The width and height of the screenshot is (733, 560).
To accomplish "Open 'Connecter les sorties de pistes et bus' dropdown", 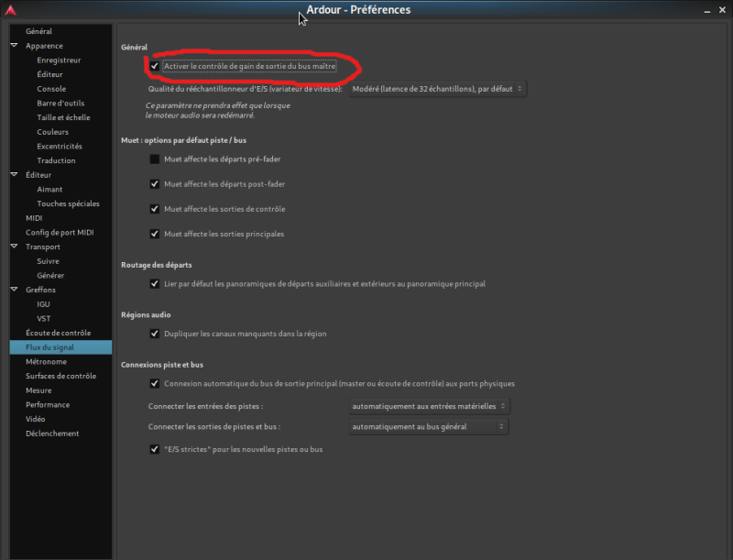I will (428, 426).
